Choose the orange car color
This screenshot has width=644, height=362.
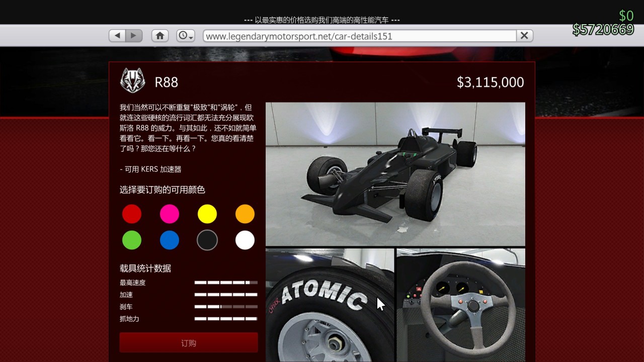pos(245,214)
